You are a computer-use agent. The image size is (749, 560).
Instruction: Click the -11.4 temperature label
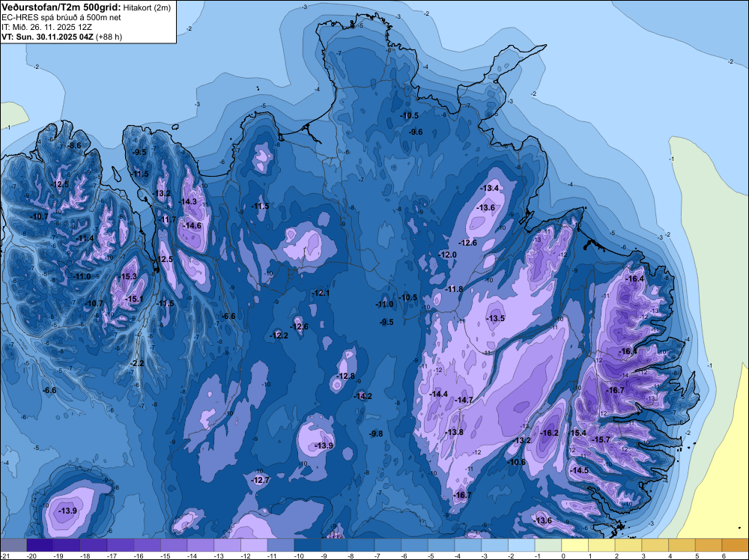85,238
